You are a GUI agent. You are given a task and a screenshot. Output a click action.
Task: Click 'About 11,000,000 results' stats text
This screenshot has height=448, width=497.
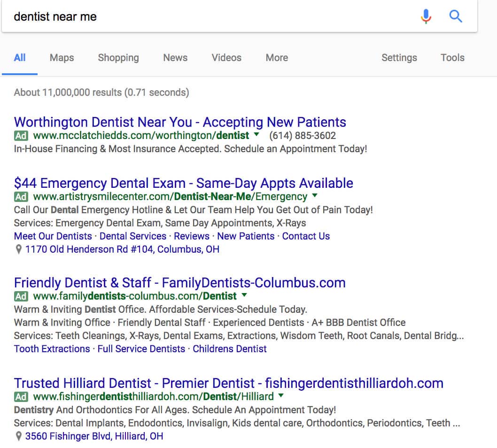(101, 93)
